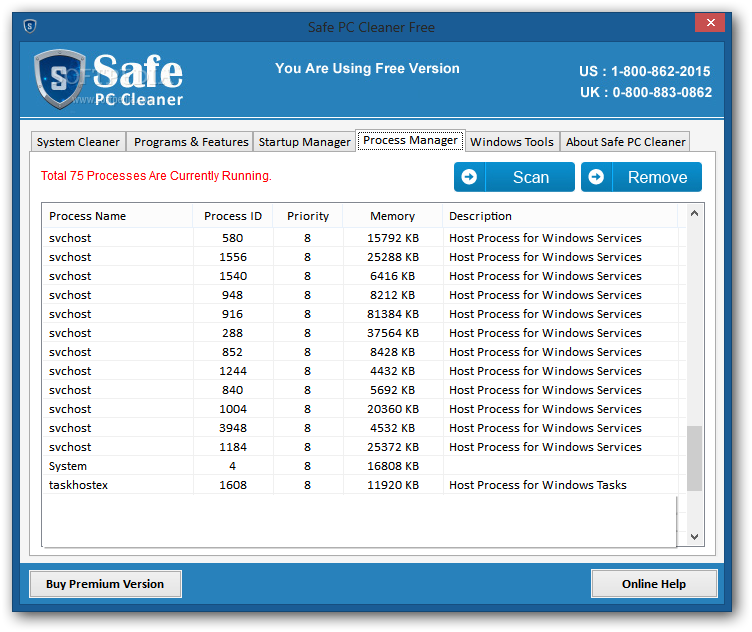This screenshot has height=632, width=752.
Task: Open Online Help
Action: (654, 584)
